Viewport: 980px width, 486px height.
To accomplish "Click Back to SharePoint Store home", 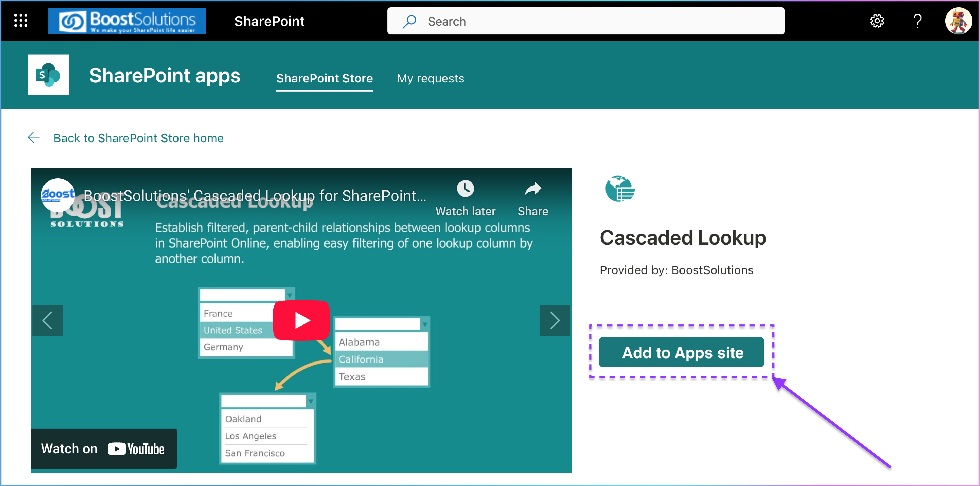I will click(x=138, y=138).
